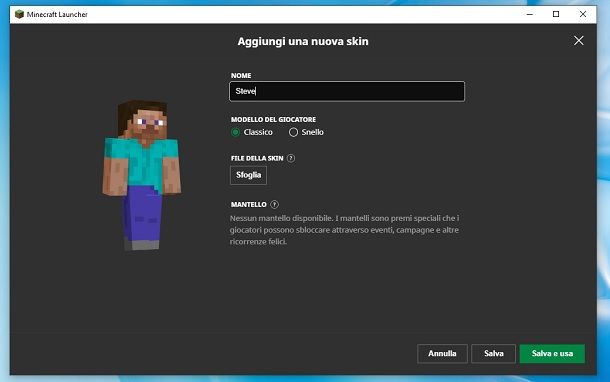Click the 'Aggiungi una nuova skin' heading

click(303, 41)
